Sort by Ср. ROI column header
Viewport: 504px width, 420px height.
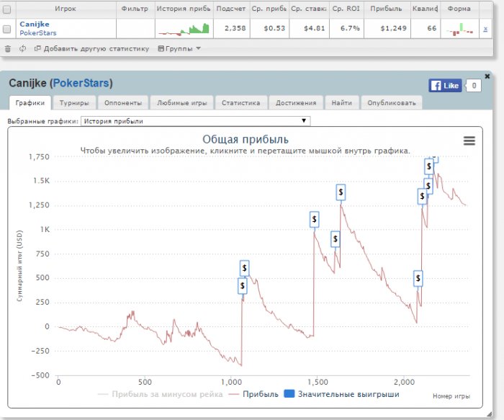(x=346, y=9)
